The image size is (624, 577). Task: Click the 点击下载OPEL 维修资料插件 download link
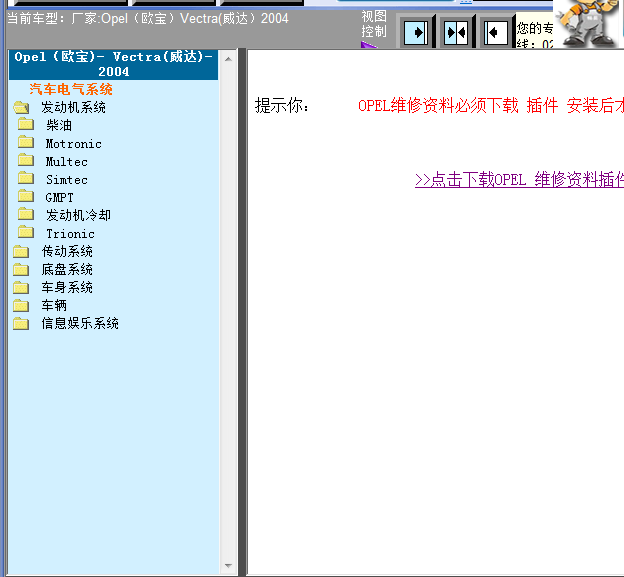coord(519,179)
